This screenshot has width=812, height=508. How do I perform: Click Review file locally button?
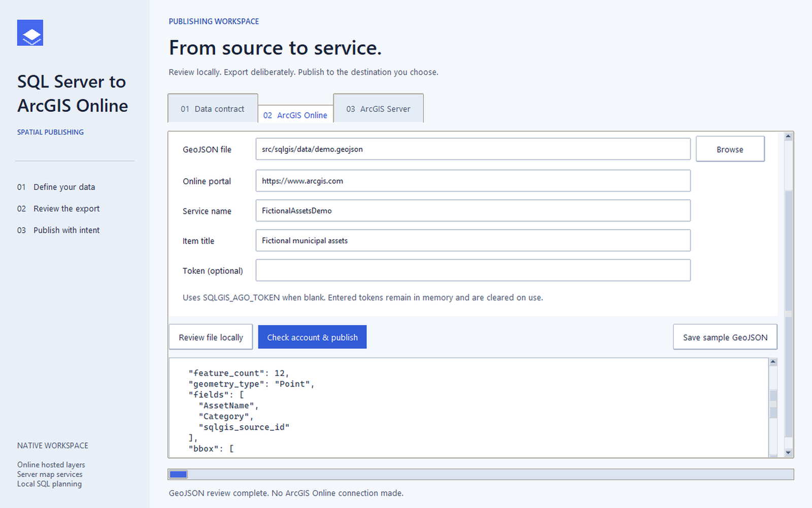point(211,337)
